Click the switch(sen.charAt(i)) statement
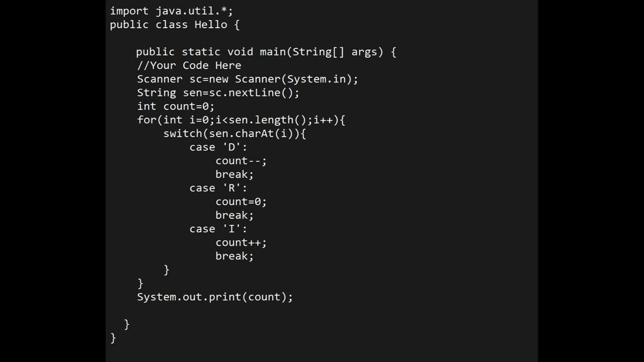The width and height of the screenshot is (644, 362). 234,133
